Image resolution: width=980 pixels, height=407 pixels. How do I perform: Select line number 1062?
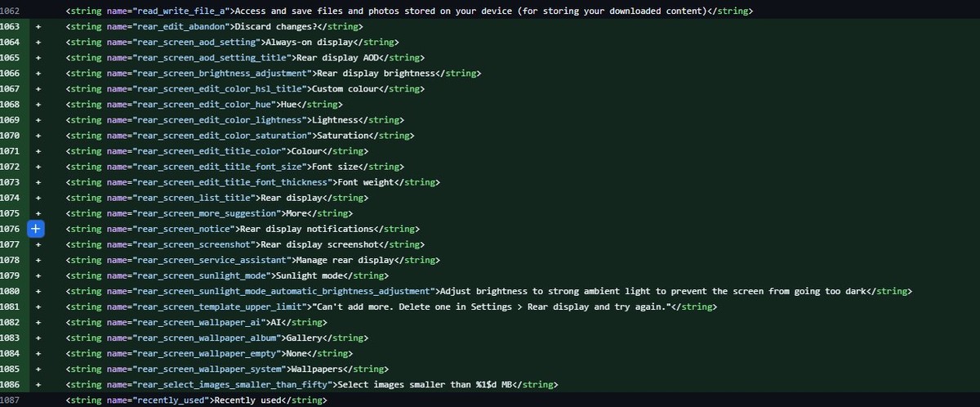click(x=11, y=11)
